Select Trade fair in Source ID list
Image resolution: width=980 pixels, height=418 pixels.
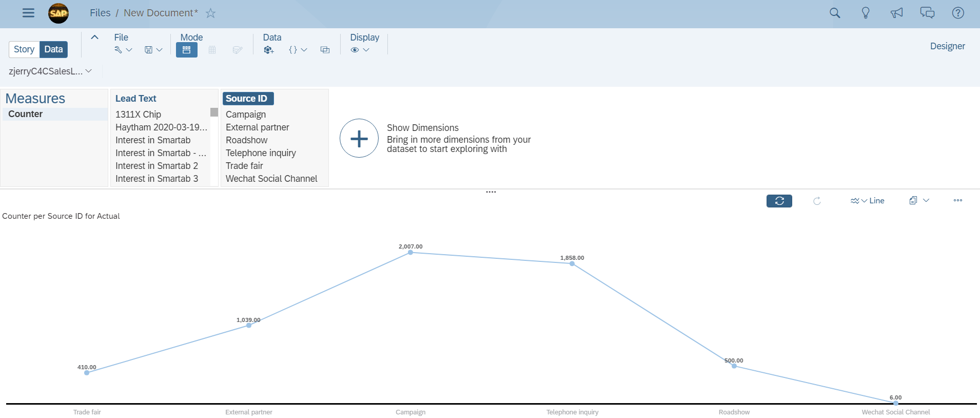pyautogui.click(x=244, y=166)
